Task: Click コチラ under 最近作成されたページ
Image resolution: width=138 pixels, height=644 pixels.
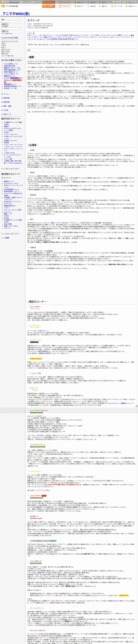Action: (x=17, y=169)
